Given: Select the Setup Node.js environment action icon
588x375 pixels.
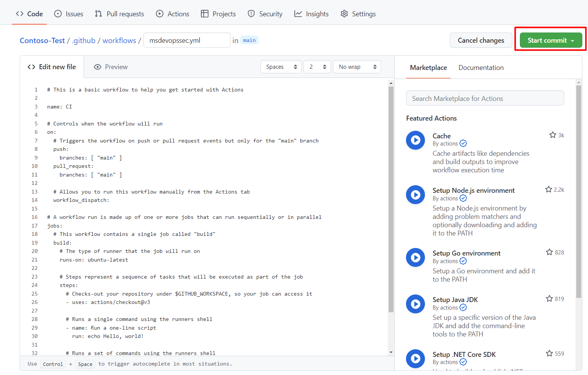Looking at the screenshot, I should (x=415, y=195).
